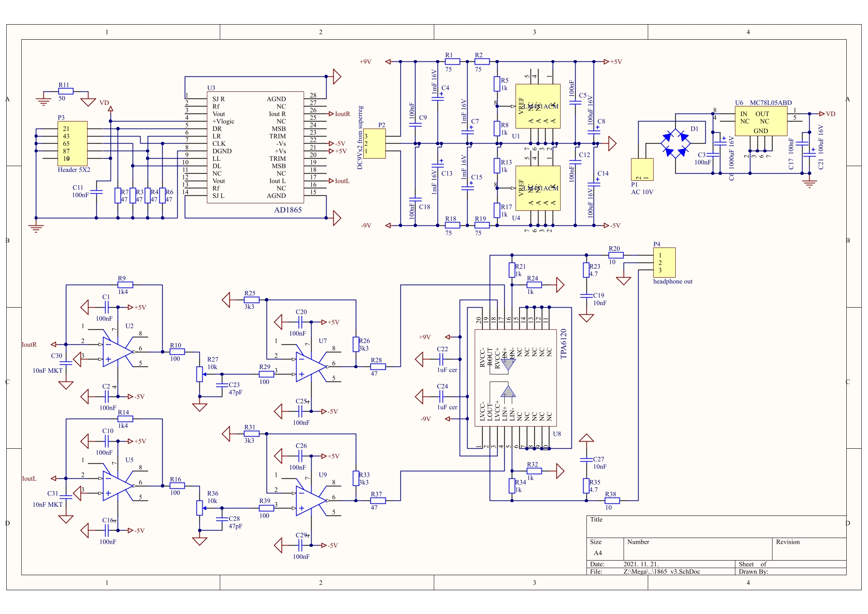Image resolution: width=868 pixels, height=614 pixels.
Task: Click the C22 1uF cer capacitor symbol
Action: coord(441,359)
